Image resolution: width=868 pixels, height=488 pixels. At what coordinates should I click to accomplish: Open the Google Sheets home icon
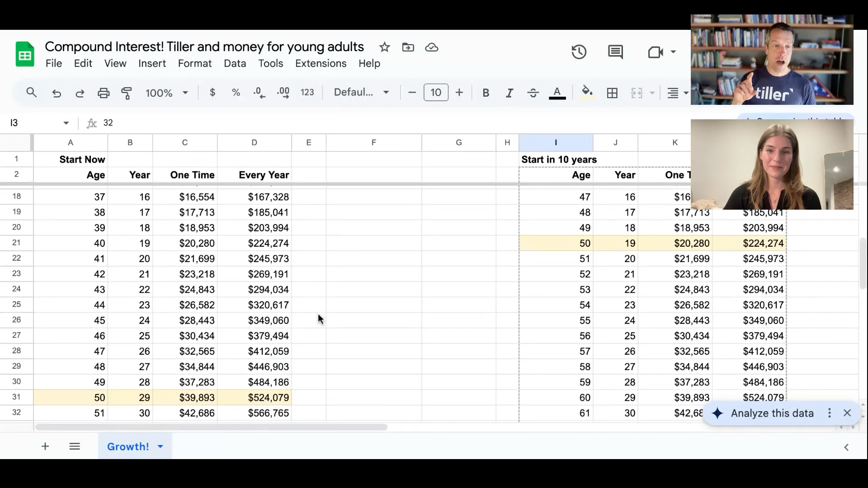point(25,54)
